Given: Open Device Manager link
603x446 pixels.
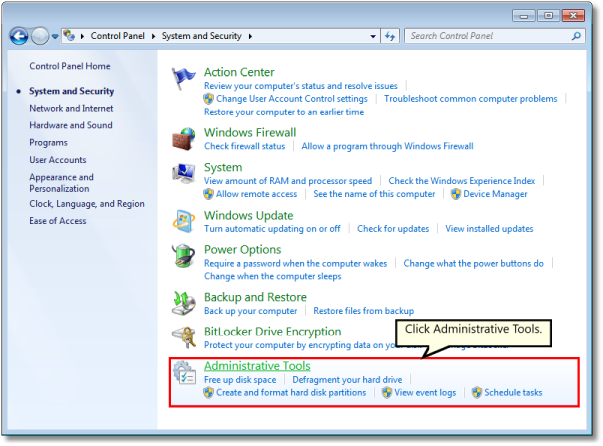Looking at the screenshot, I should 495,194.
